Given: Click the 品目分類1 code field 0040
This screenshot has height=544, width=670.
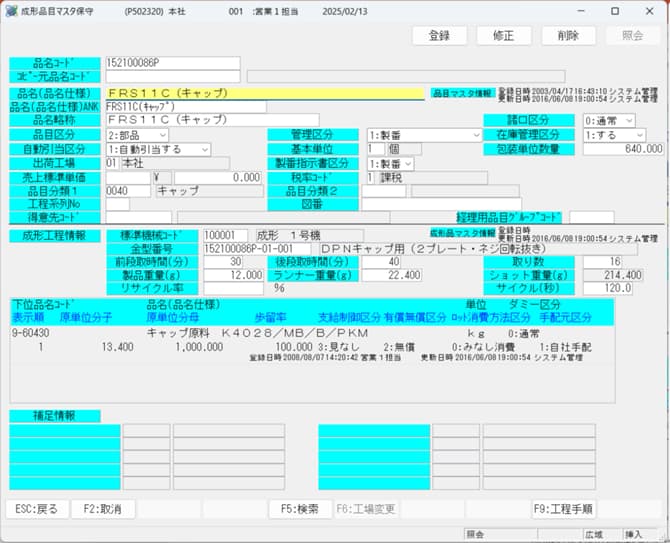Looking at the screenshot, I should click(x=128, y=191).
